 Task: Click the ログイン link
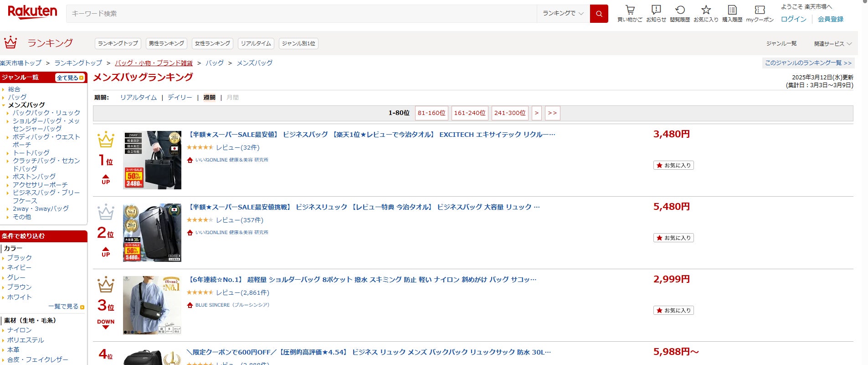tap(793, 19)
